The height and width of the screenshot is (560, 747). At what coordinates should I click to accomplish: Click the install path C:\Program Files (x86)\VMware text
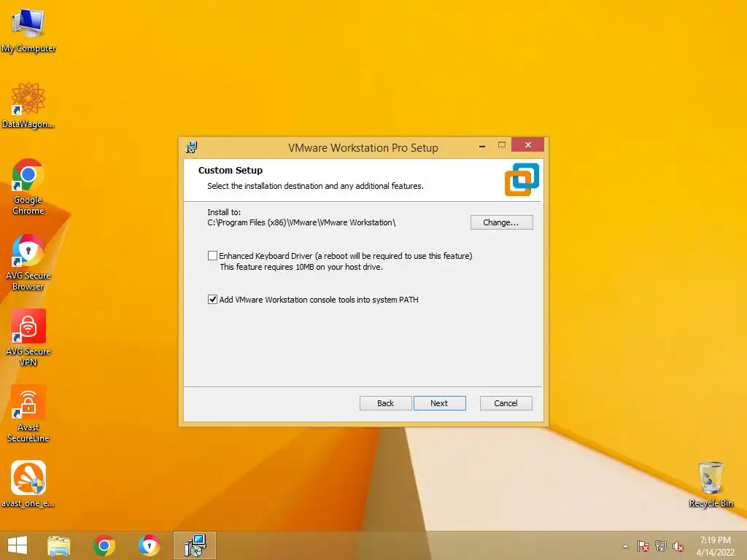tap(301, 222)
